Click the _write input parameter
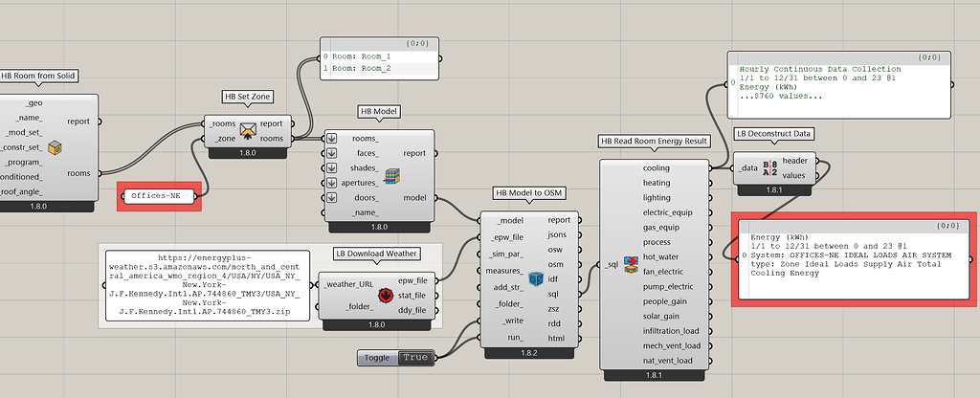Screen dimensions: 980x398 [x=512, y=321]
